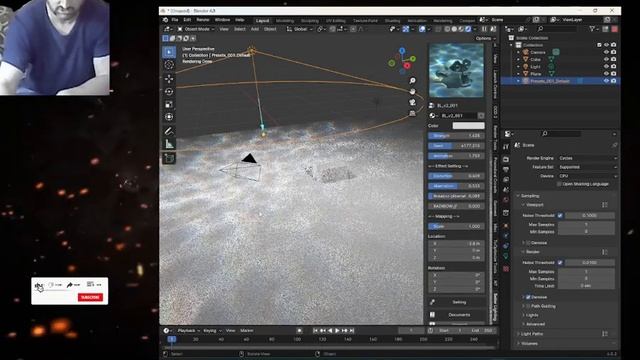Hide the Camera using its eye icon
640x360 pixels.
[x=606, y=52]
